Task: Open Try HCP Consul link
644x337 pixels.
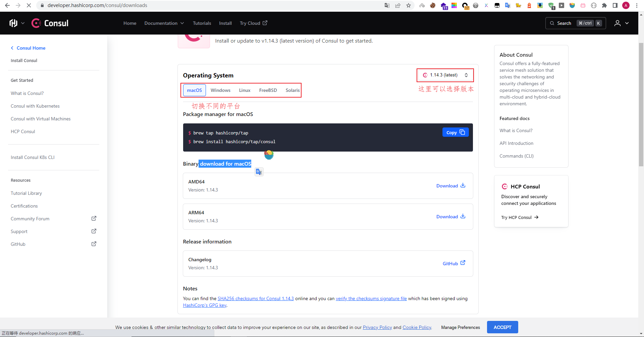Action: coord(520,217)
